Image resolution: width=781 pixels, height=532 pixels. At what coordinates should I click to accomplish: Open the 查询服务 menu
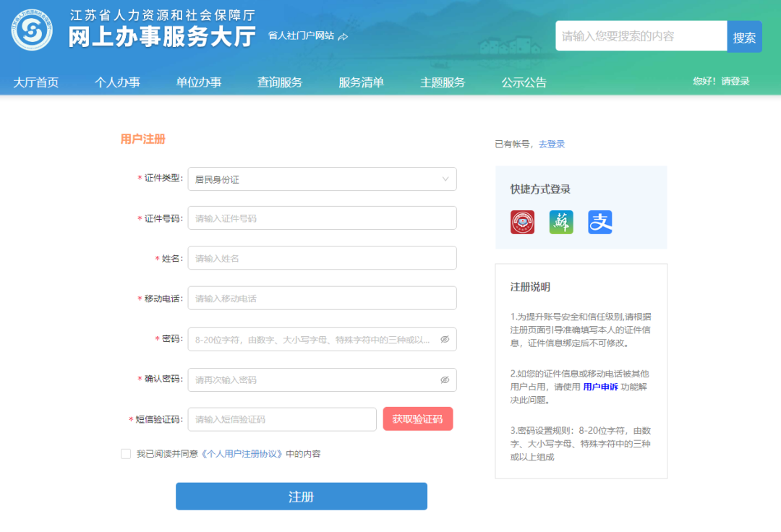280,82
